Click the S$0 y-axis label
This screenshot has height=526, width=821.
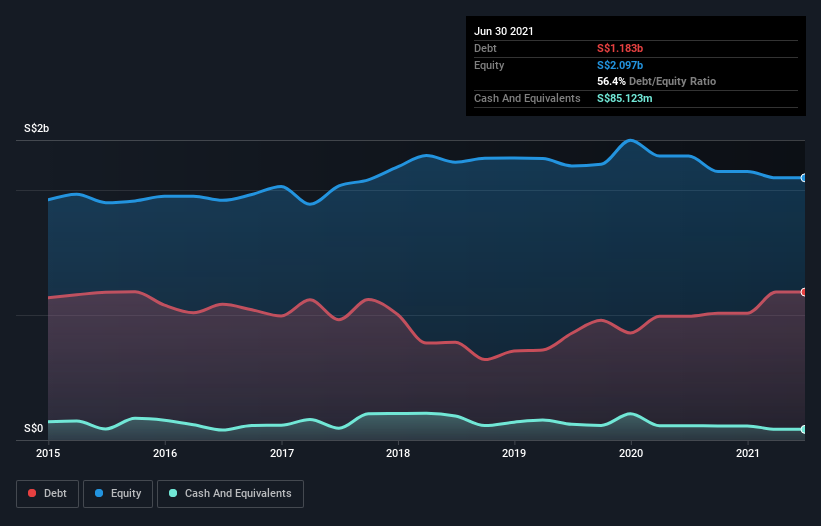(34, 428)
